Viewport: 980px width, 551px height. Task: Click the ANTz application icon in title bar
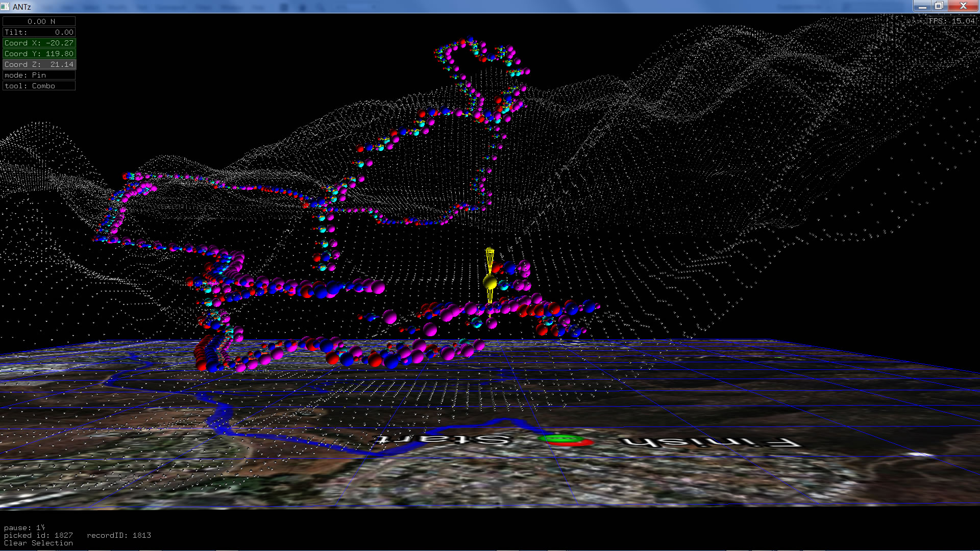pos(5,7)
